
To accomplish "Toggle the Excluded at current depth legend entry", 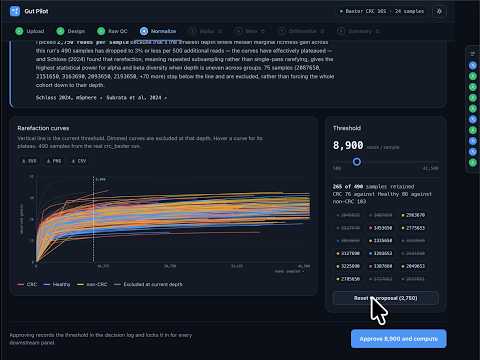I will pos(148,284).
